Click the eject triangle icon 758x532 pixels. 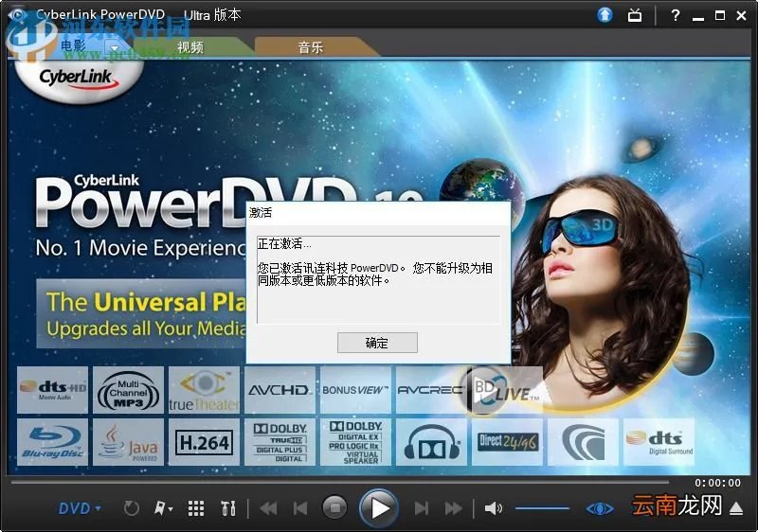(736, 508)
